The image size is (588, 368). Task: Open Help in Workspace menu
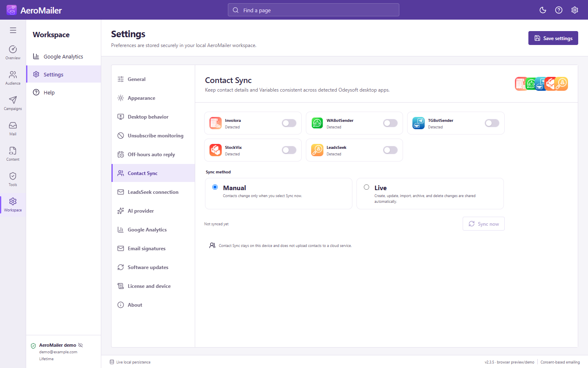tap(64, 92)
